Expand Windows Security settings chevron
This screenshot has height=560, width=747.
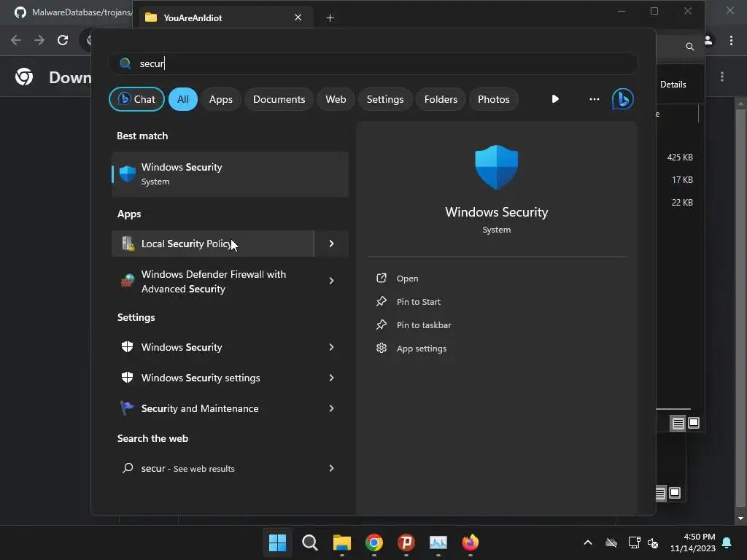pos(332,378)
